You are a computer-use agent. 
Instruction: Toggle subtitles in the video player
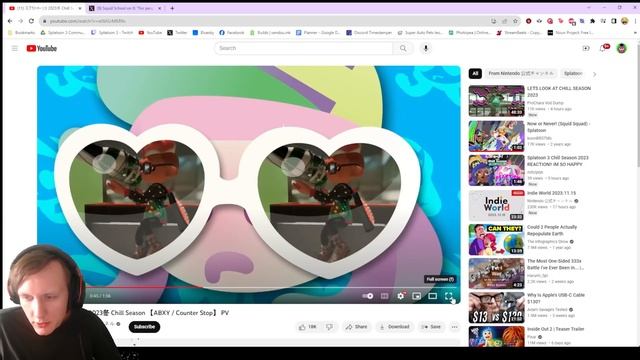[384, 296]
